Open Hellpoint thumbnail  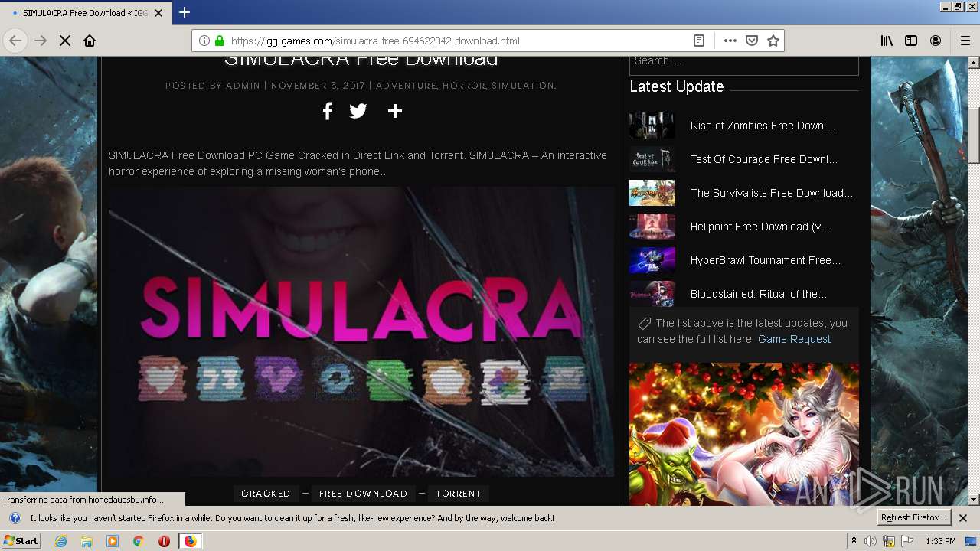(x=652, y=227)
